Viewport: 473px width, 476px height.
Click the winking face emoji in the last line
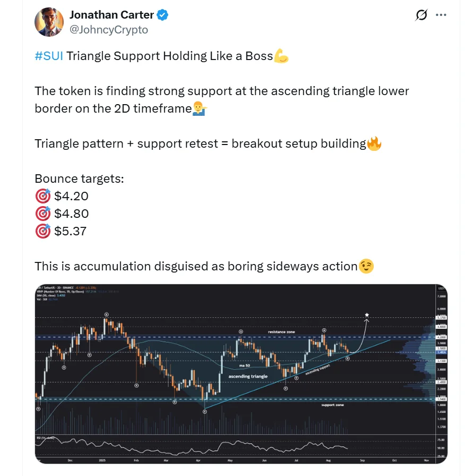[367, 266]
